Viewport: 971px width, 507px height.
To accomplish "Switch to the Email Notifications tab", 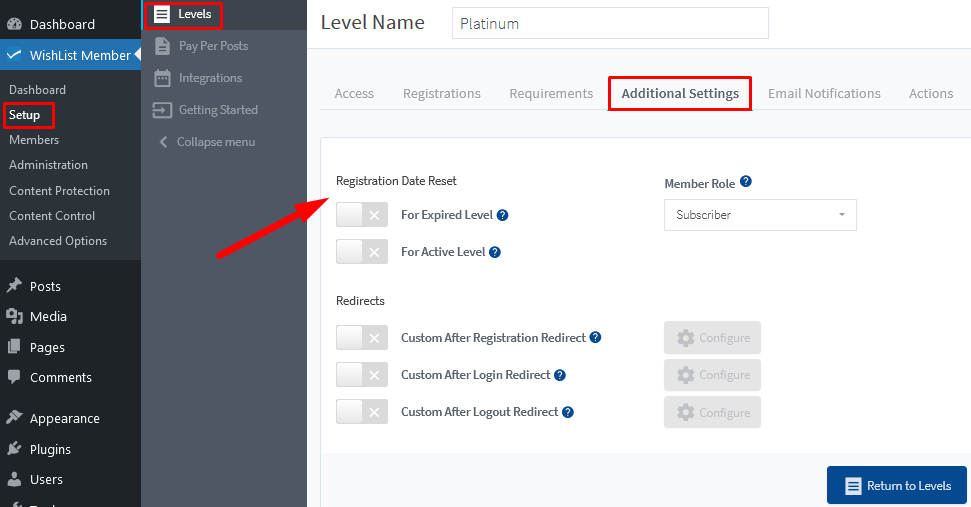I will pyautogui.click(x=824, y=93).
